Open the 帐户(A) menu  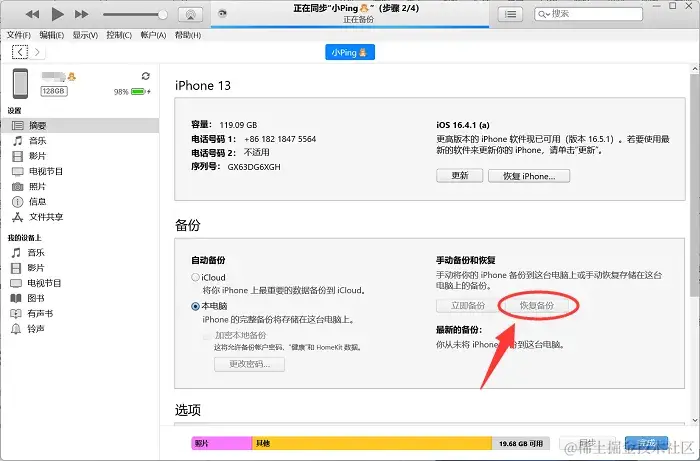tap(153, 35)
